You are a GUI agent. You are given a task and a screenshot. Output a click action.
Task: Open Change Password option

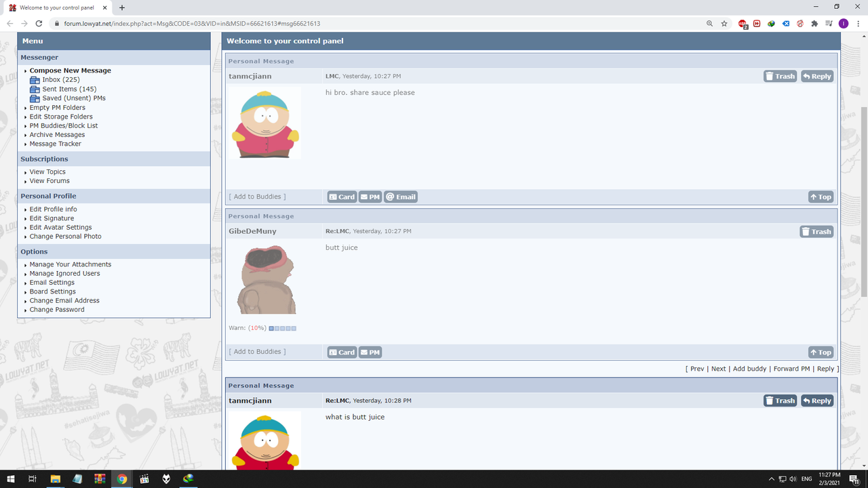(x=57, y=310)
